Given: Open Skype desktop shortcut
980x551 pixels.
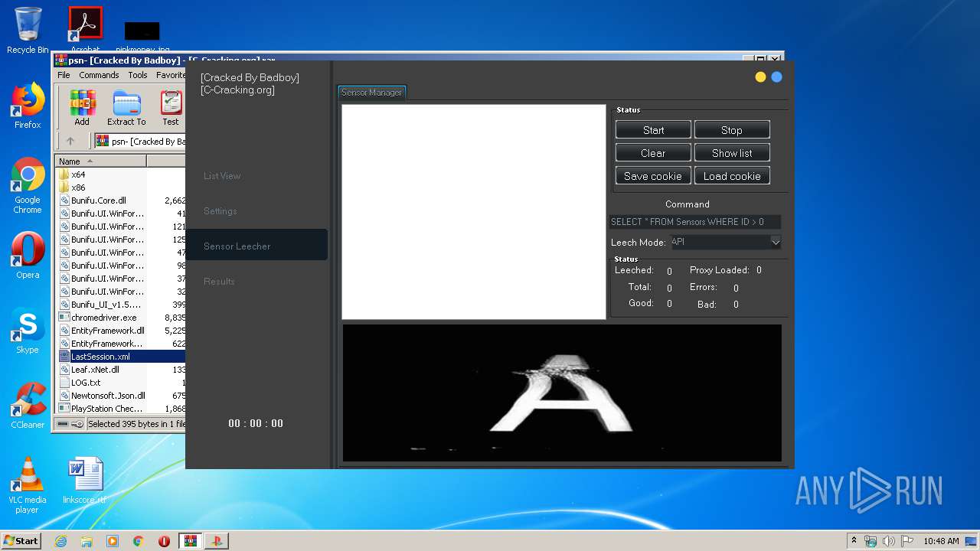Looking at the screenshot, I should coord(28,331).
